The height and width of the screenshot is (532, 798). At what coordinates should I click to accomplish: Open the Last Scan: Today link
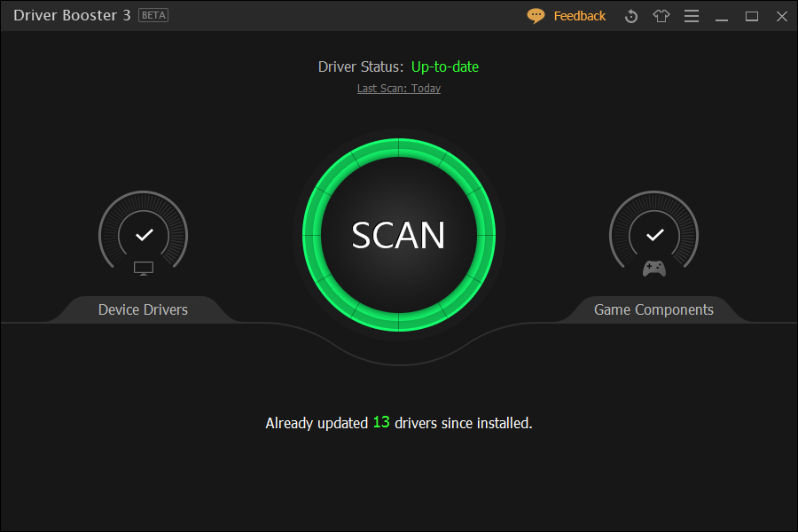pyautogui.click(x=398, y=89)
